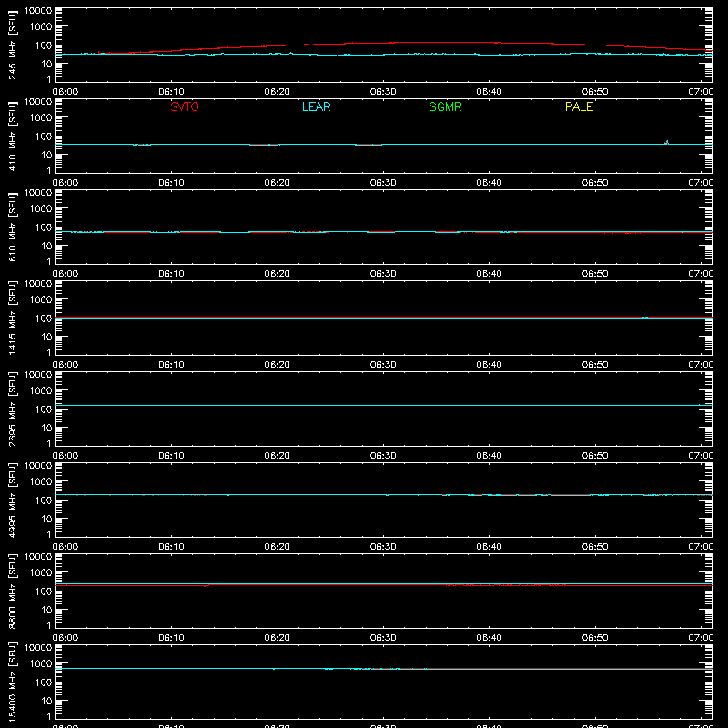
Task: Select the 410 MHz [SFU] axis title
Action: (x=12, y=136)
